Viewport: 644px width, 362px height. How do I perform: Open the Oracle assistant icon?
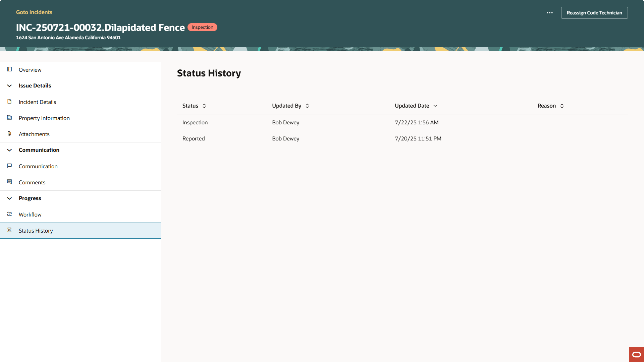click(636, 355)
